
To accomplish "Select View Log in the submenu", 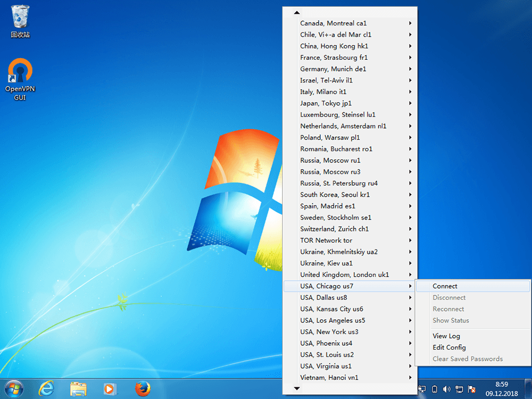I will [473, 336].
